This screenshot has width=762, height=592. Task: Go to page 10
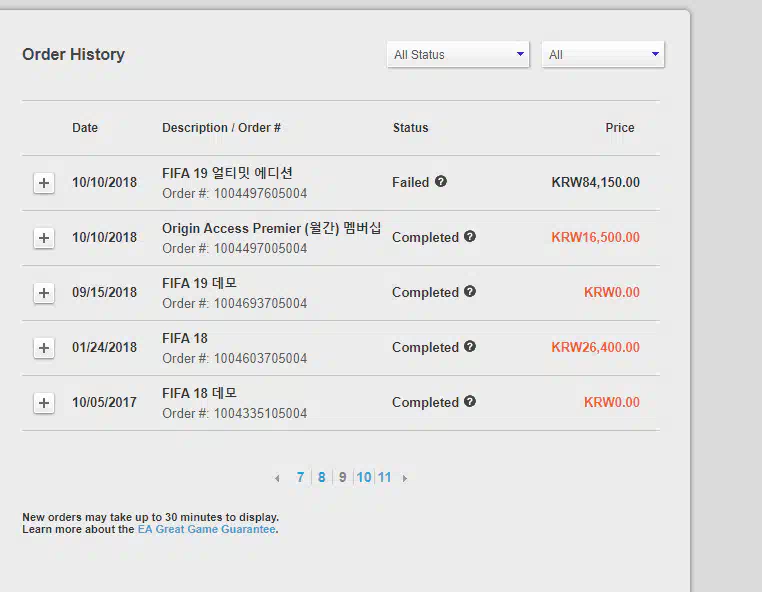[364, 477]
